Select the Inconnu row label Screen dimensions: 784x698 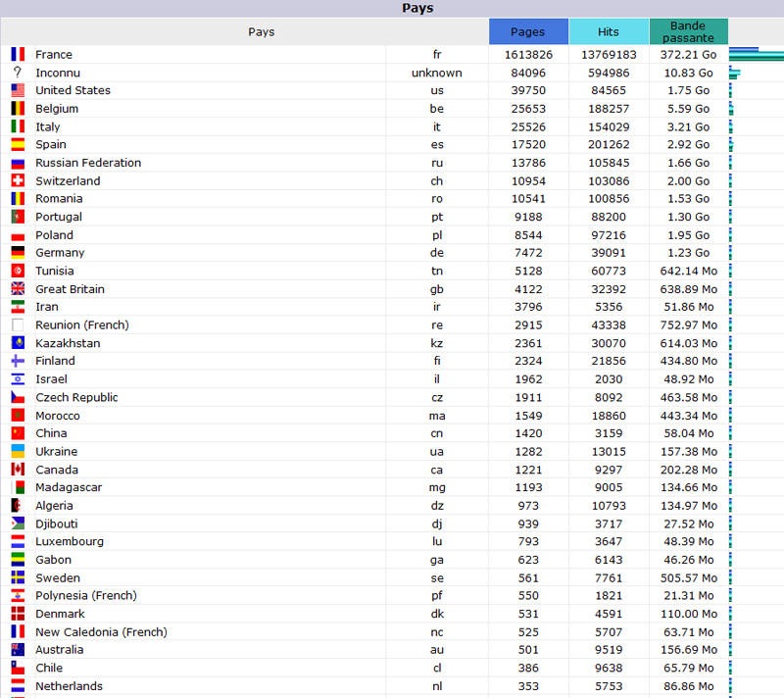(x=58, y=73)
